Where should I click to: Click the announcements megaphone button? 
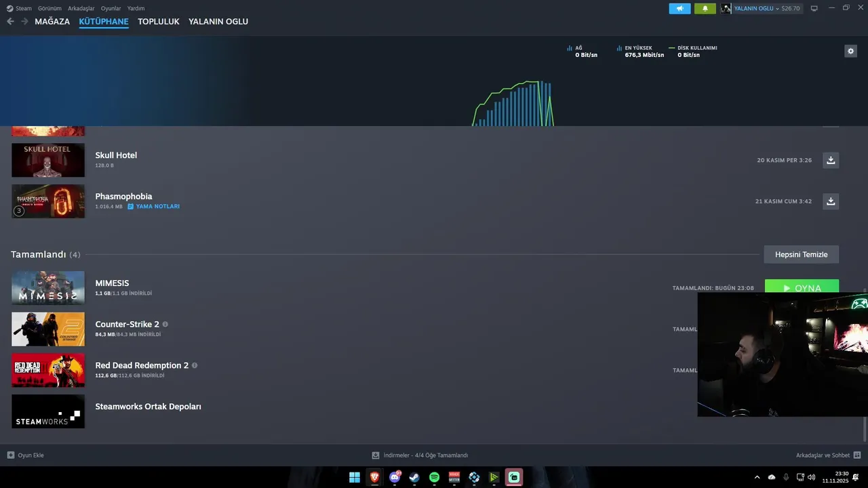[x=679, y=8]
